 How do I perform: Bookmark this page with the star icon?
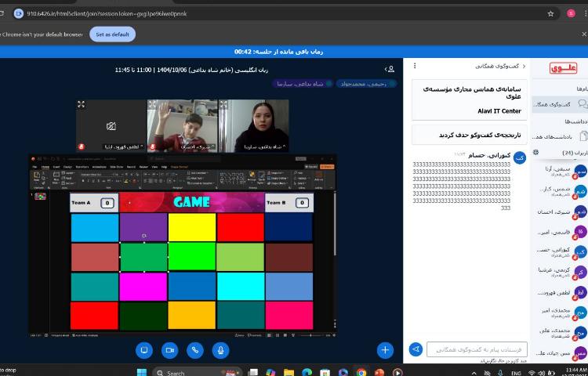point(550,13)
